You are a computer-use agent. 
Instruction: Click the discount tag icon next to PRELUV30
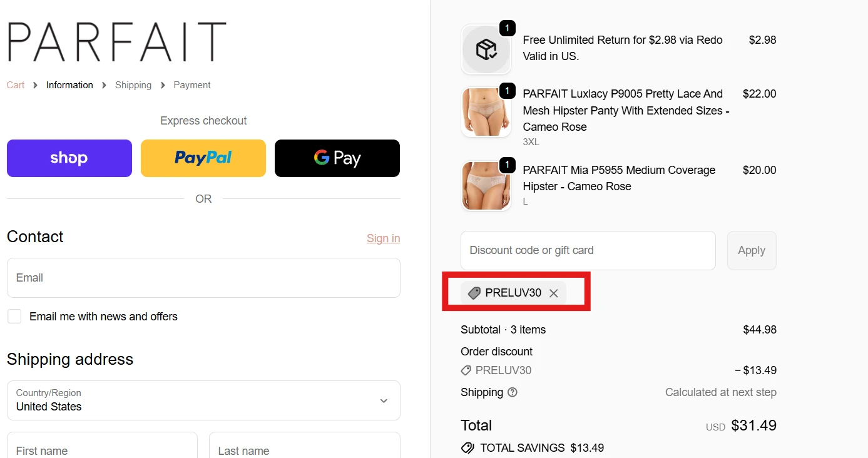(474, 293)
